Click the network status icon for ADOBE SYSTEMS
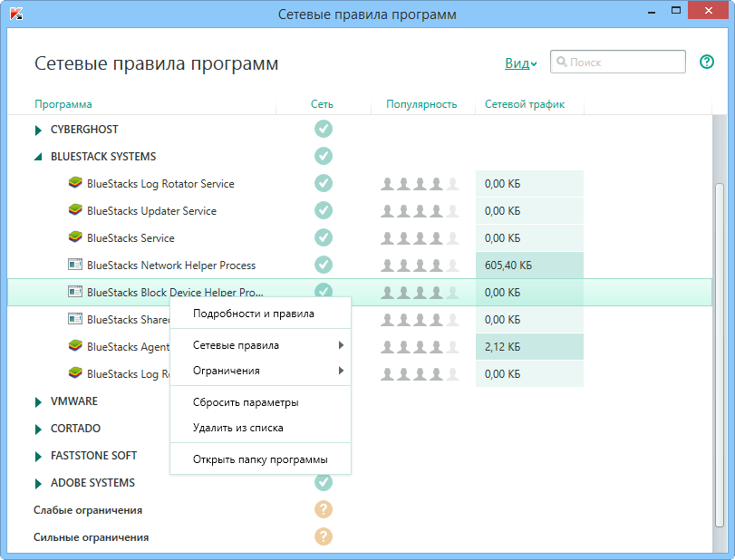Screen dimensions: 735x560 pyautogui.click(x=324, y=482)
